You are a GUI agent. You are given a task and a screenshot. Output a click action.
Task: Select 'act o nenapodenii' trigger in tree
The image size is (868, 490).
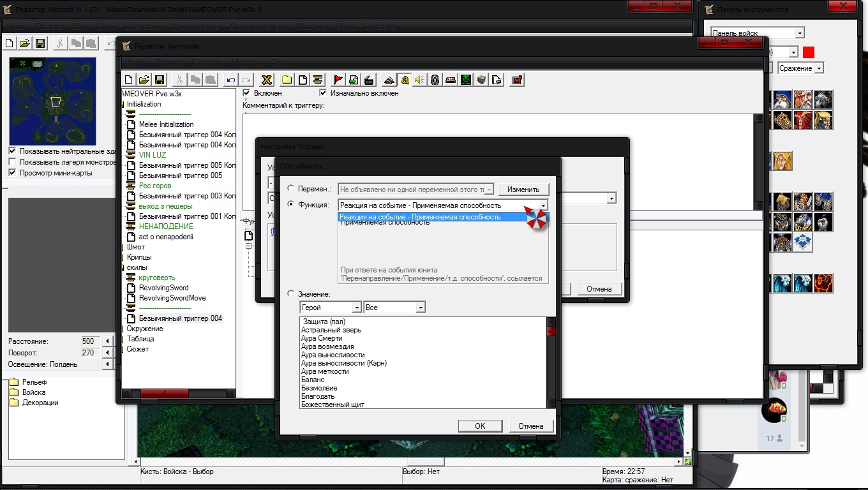(x=166, y=237)
